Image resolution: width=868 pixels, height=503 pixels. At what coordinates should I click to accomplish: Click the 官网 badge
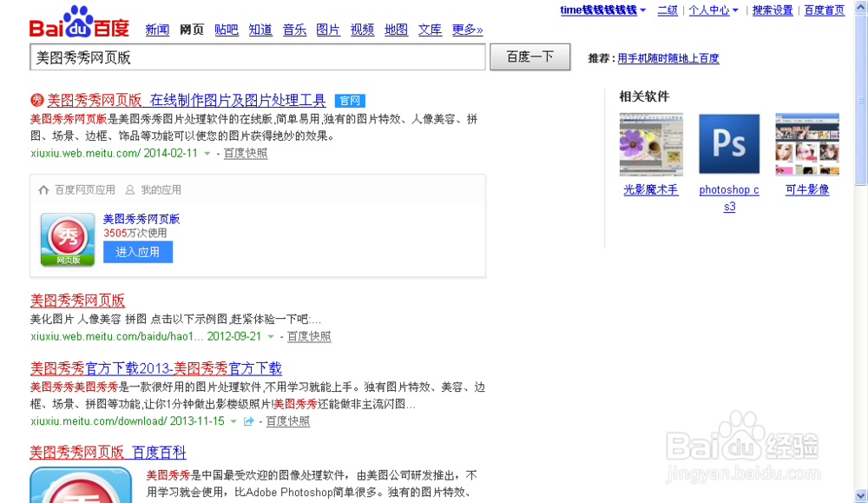pos(350,100)
